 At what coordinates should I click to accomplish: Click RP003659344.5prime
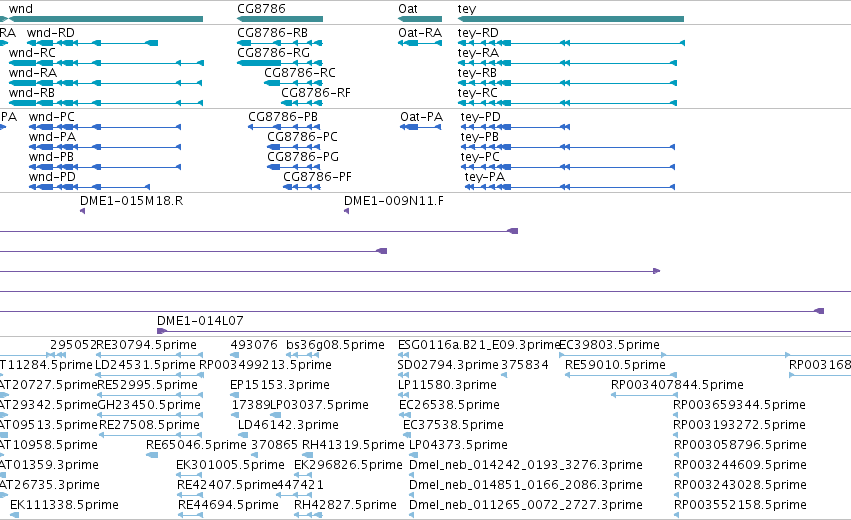coord(739,405)
